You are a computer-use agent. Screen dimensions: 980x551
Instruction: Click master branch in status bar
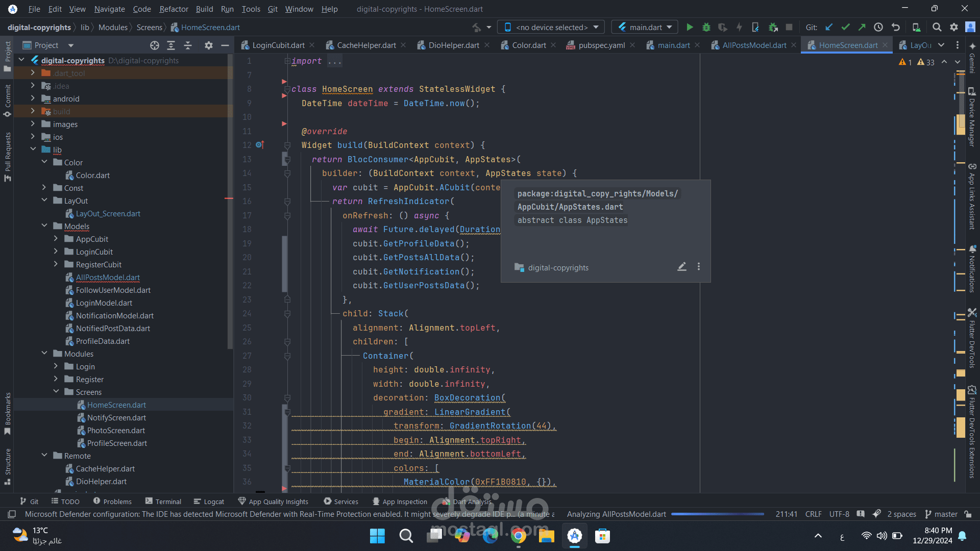point(941,514)
